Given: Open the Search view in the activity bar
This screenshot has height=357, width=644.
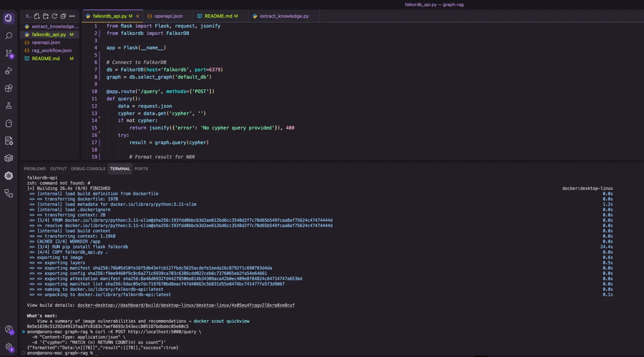Looking at the screenshot, I should click(9, 36).
